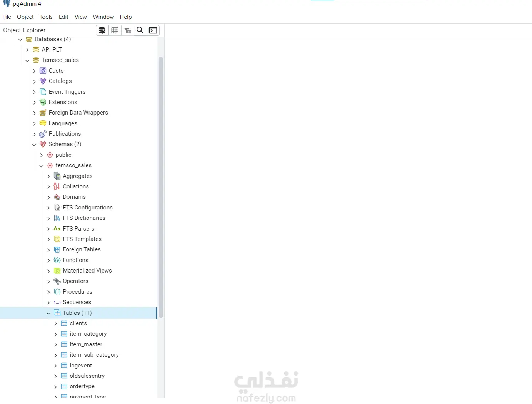532x404 pixels.
Task: Expand the public schema
Action: point(42,155)
